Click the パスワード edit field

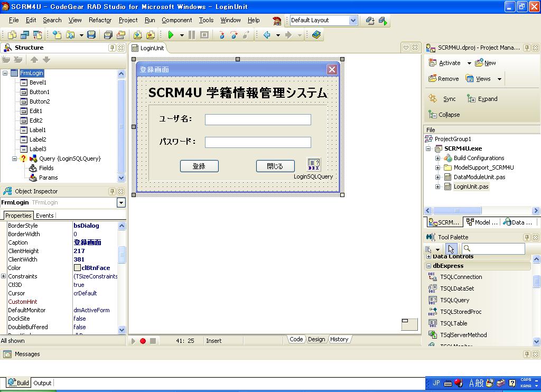point(258,142)
